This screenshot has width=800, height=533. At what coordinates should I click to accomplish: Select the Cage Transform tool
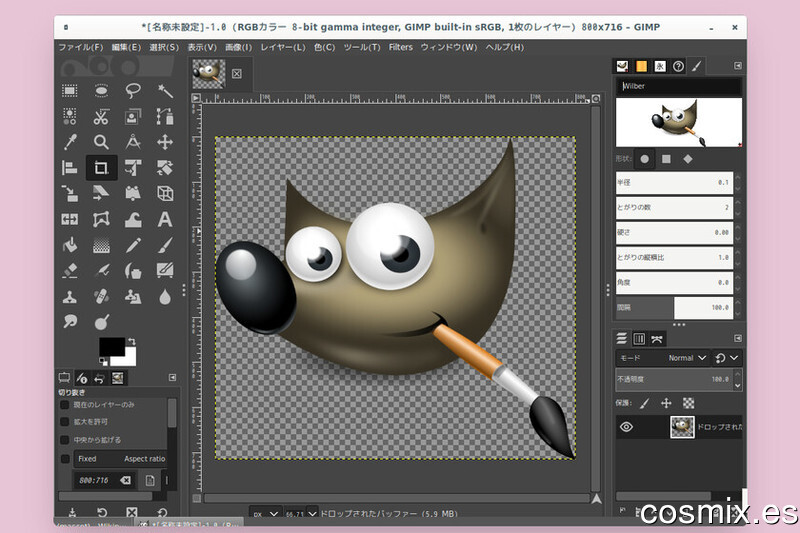coord(101,219)
